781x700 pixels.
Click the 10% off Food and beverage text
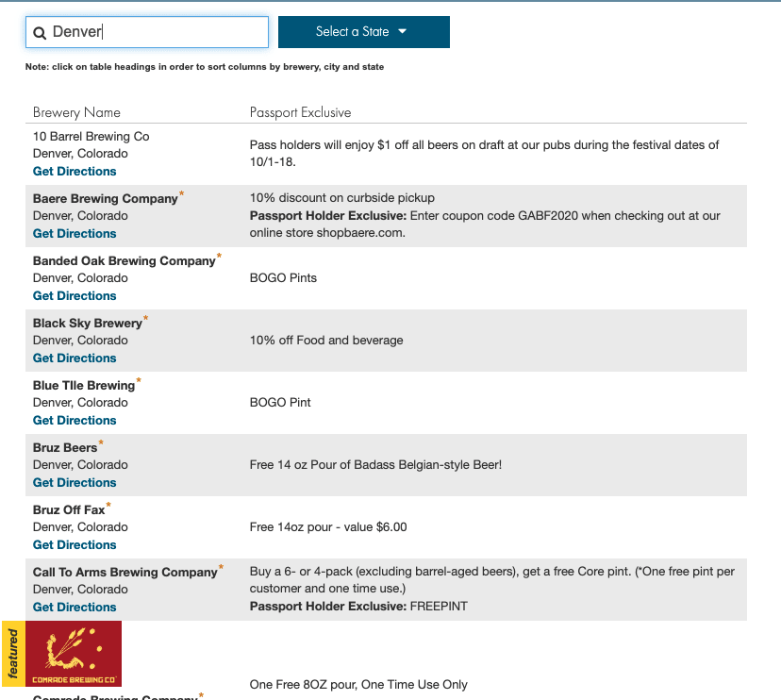pyautogui.click(x=326, y=341)
